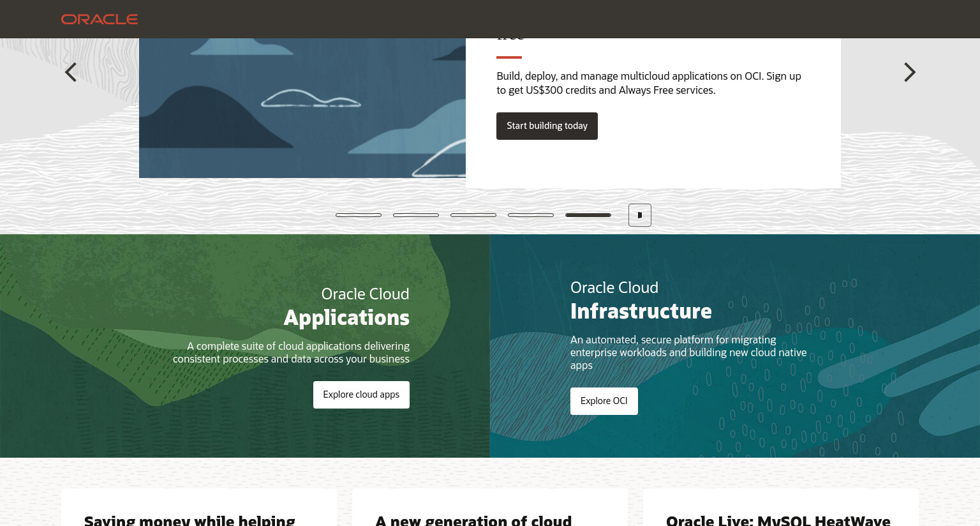The image size is (980, 526).
Task: Click the Oracle logo in header
Action: [x=100, y=19]
